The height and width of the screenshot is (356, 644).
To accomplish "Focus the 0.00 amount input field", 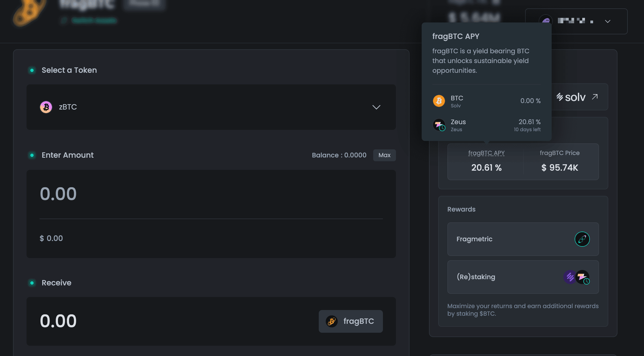I will point(211,194).
